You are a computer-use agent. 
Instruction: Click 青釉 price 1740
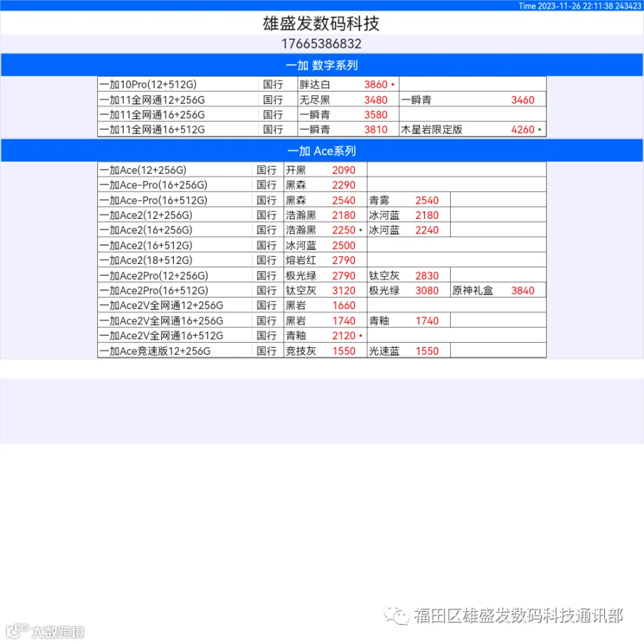(x=426, y=321)
